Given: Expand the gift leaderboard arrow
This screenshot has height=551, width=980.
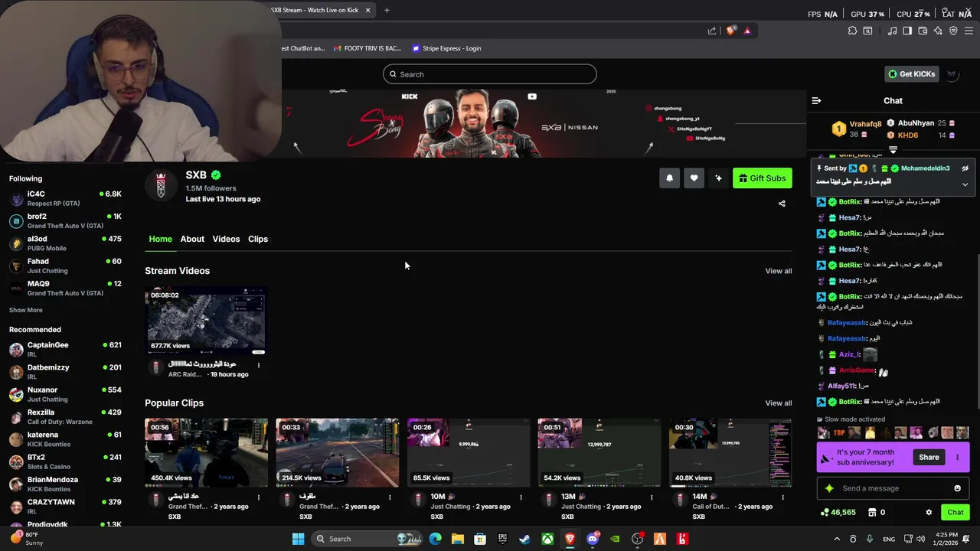Looking at the screenshot, I should (x=893, y=150).
